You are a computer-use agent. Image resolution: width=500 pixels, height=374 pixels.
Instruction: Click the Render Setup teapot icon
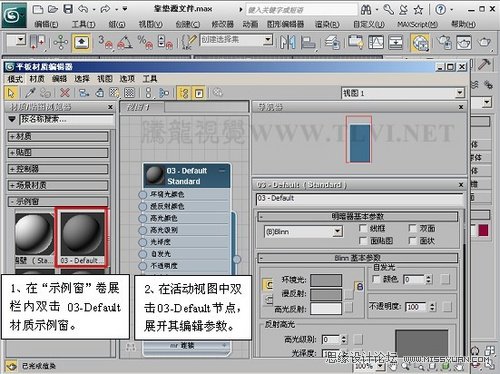click(444, 43)
